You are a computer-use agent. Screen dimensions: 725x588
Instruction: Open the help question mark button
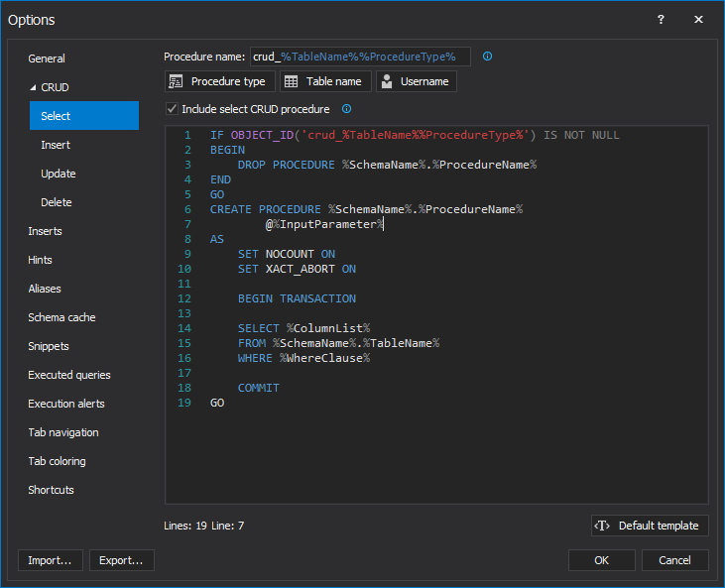coord(662,20)
